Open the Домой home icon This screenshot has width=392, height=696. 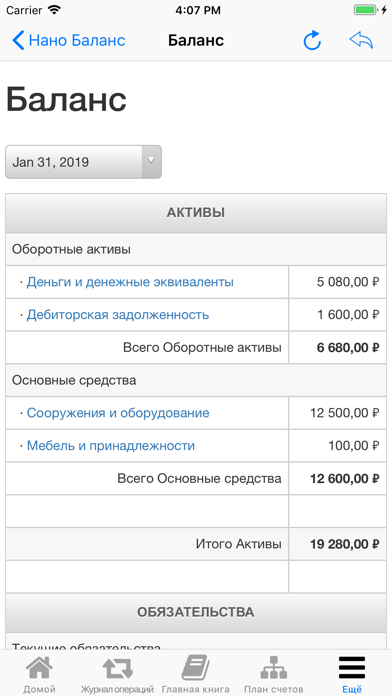(x=39, y=669)
